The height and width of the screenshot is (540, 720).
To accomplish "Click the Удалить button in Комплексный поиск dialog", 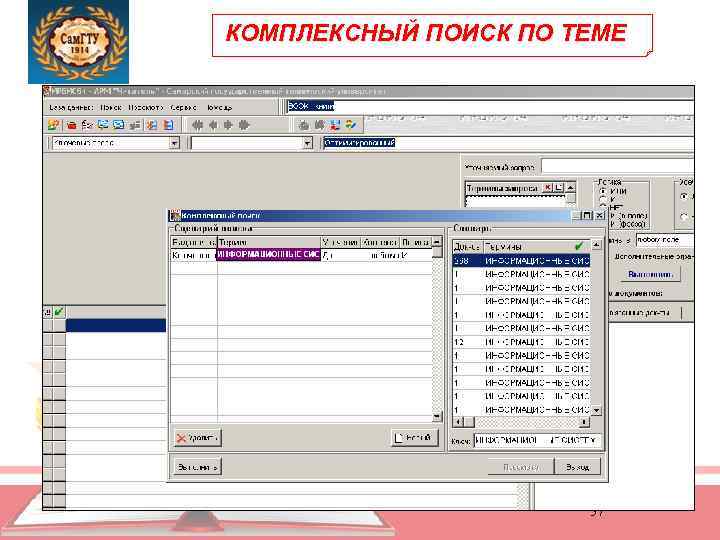I will click(x=197, y=438).
